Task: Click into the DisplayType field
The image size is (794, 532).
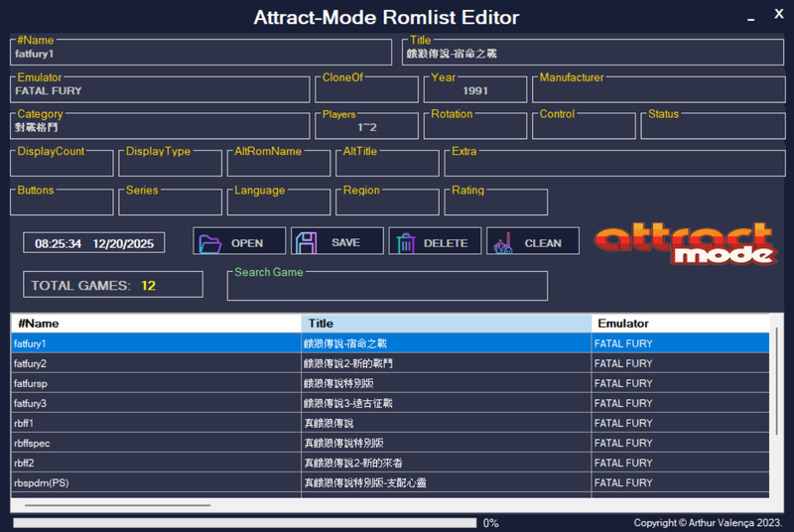Action: point(170,165)
